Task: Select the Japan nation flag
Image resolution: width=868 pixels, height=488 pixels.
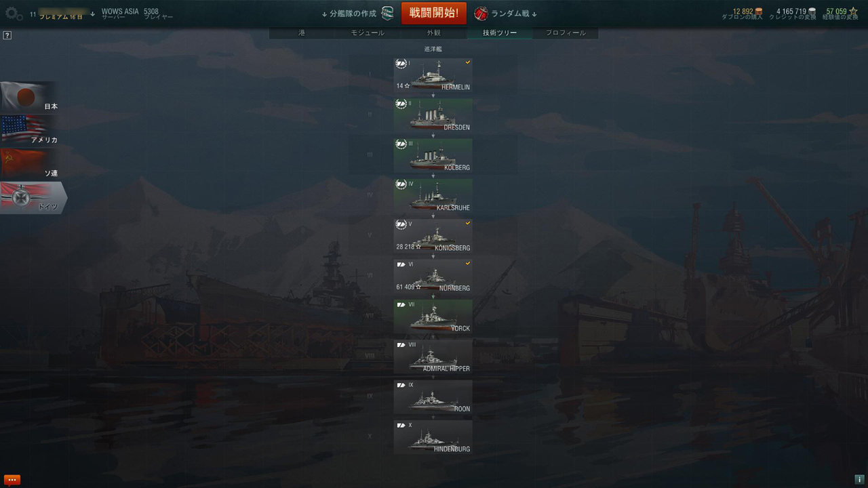Action: (x=30, y=97)
